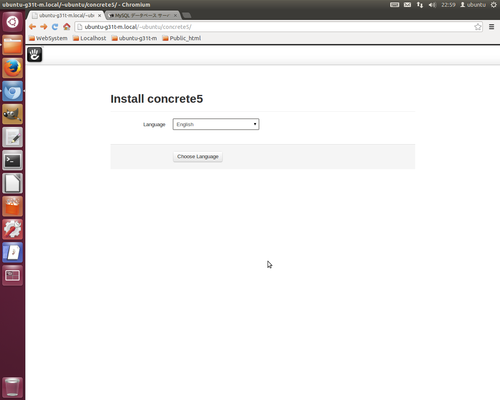Click the Install concrete5 heading
Image resolution: width=500 pixels, height=400 pixels.
pyautogui.click(x=157, y=99)
